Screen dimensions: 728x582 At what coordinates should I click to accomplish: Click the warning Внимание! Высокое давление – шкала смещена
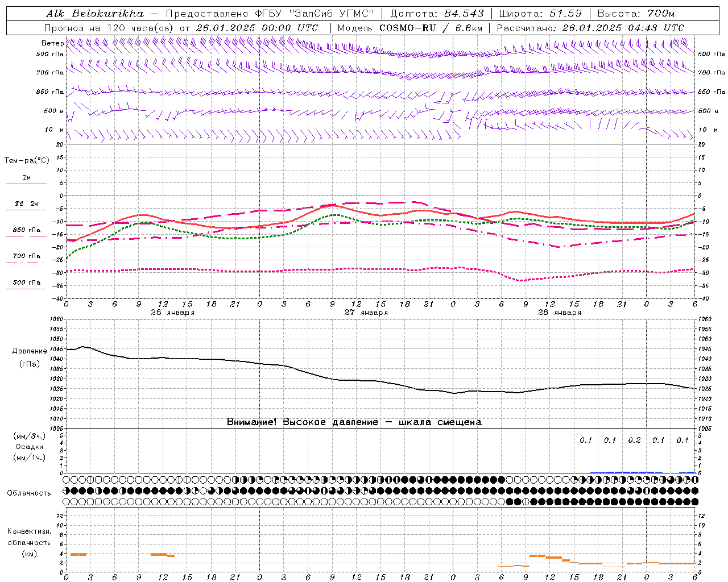click(x=354, y=422)
